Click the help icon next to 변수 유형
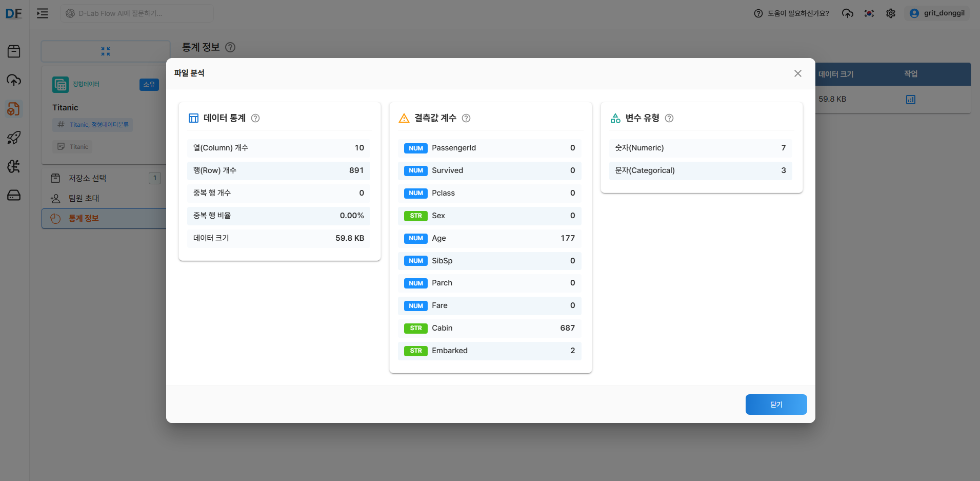Screen dimensions: 980x481 coord(669,118)
